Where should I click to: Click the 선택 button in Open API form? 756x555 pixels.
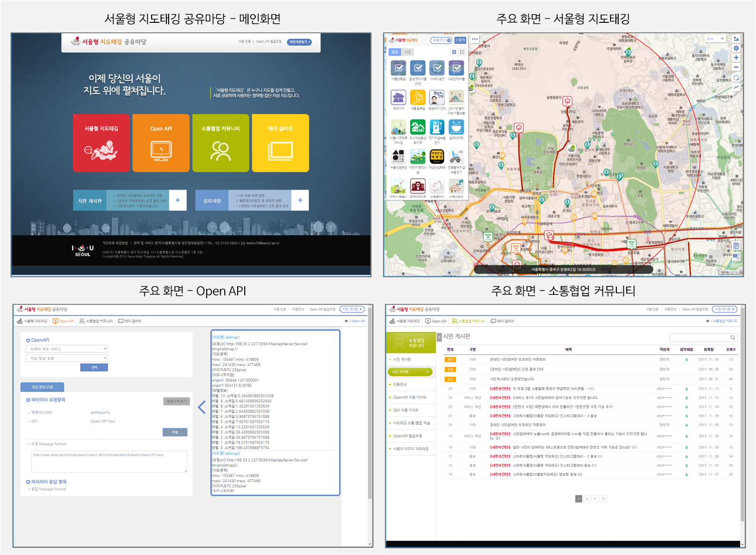click(94, 367)
